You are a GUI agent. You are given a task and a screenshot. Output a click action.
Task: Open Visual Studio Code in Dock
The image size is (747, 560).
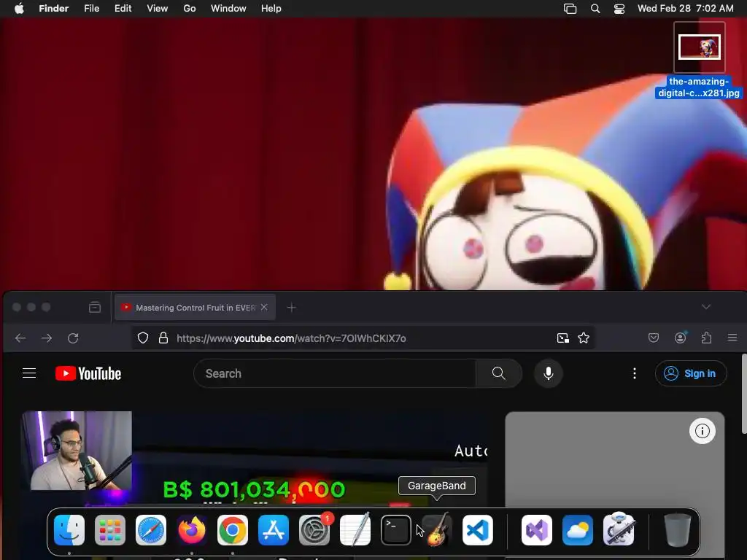pyautogui.click(x=478, y=530)
